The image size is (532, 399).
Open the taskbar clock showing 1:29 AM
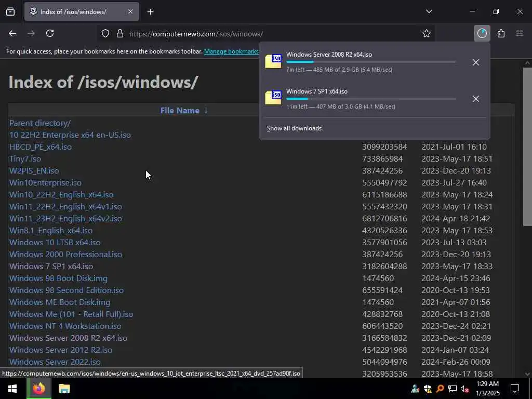pos(487,389)
